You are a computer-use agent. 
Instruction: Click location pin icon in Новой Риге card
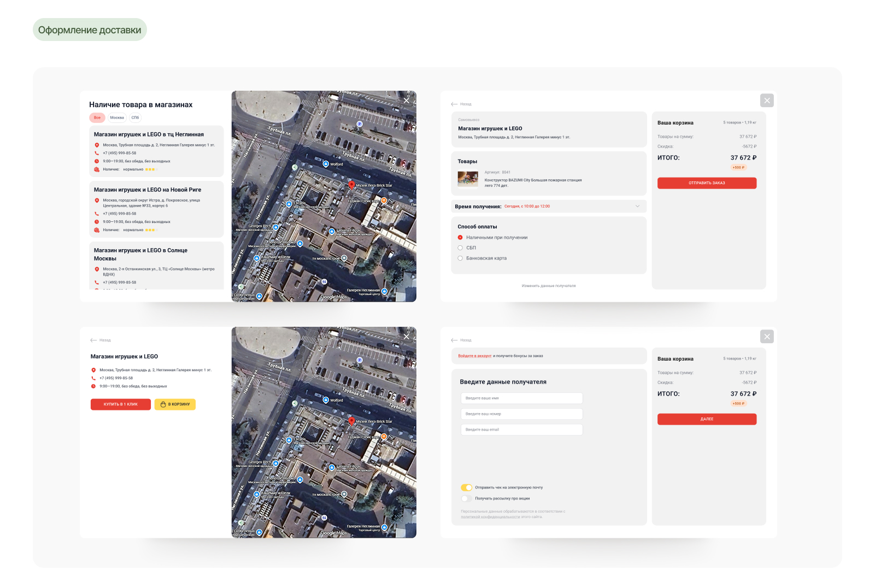point(97,201)
